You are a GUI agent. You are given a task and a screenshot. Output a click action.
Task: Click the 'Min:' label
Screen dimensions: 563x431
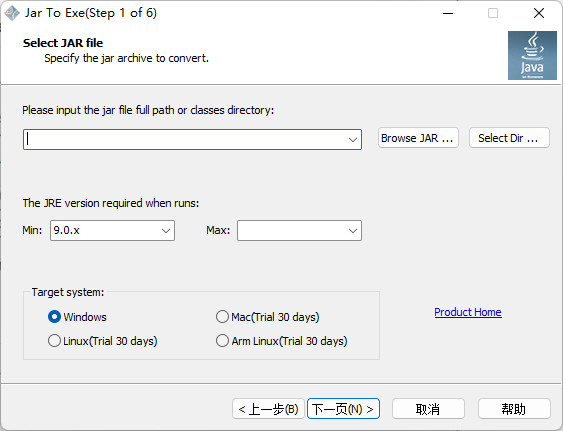click(32, 230)
